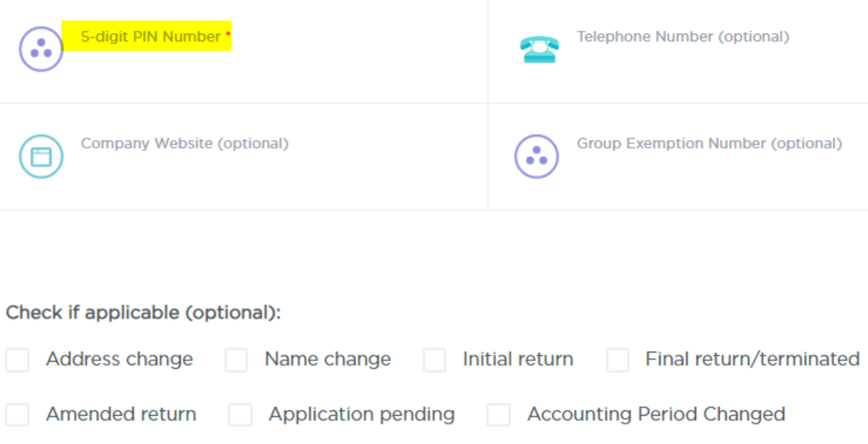Enable the Initial return checkbox
Viewport: 868px width, 444px height.
[435, 360]
